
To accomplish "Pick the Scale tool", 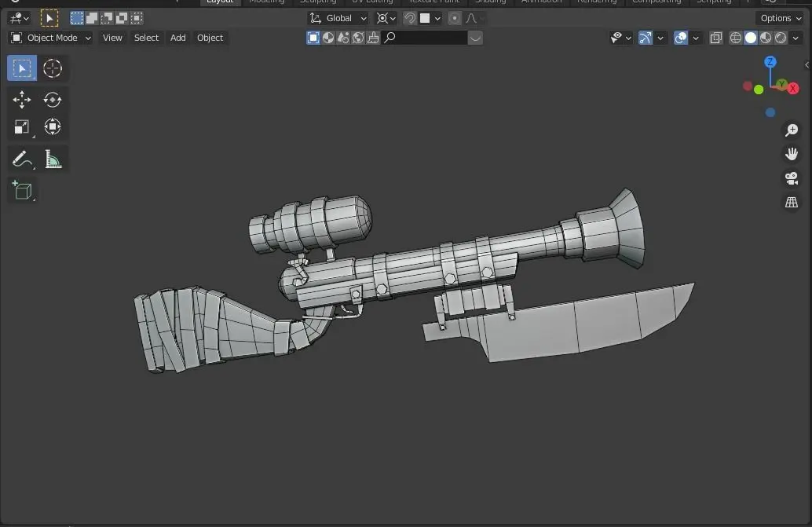I will 22,126.
